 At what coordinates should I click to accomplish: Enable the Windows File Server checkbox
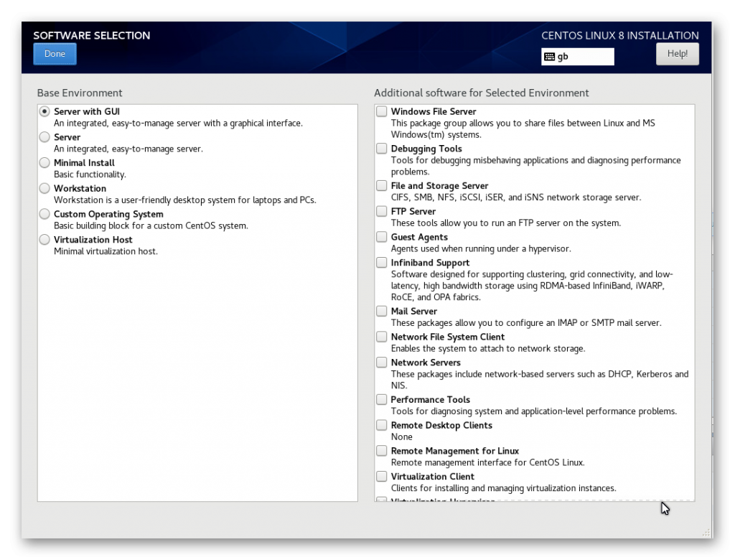click(x=382, y=111)
